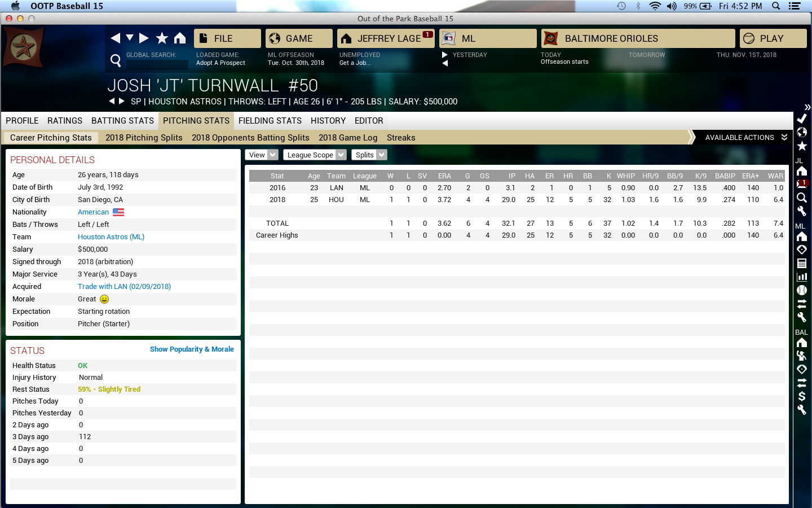This screenshot has height=508, width=812.
Task: Go to previous player using arrow beside SP
Action: [112, 101]
